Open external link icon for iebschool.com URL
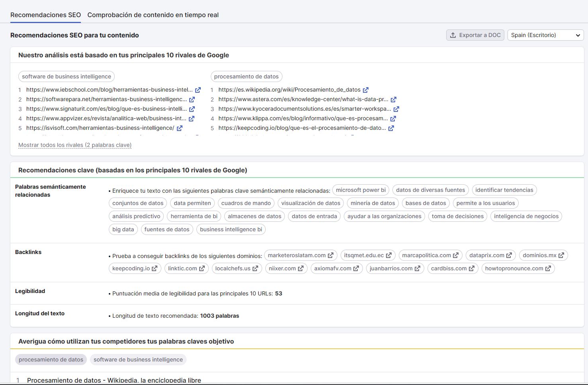This screenshot has width=588, height=385. click(198, 90)
